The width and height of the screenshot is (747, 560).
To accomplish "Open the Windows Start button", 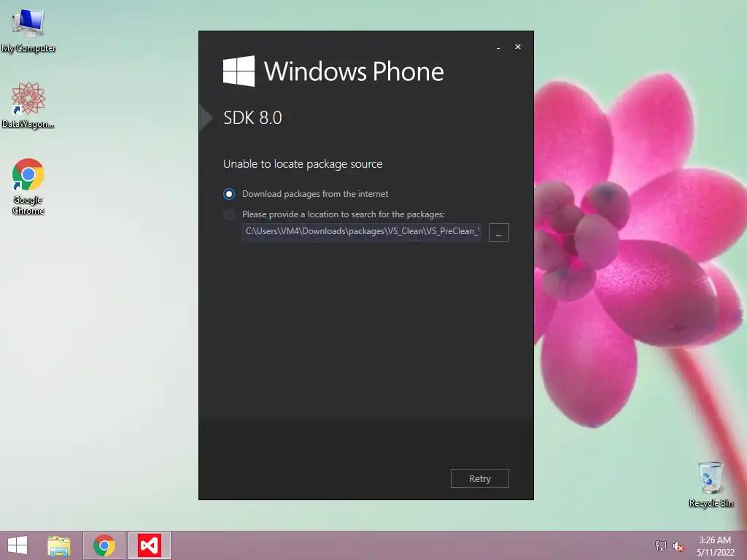I will [x=18, y=545].
